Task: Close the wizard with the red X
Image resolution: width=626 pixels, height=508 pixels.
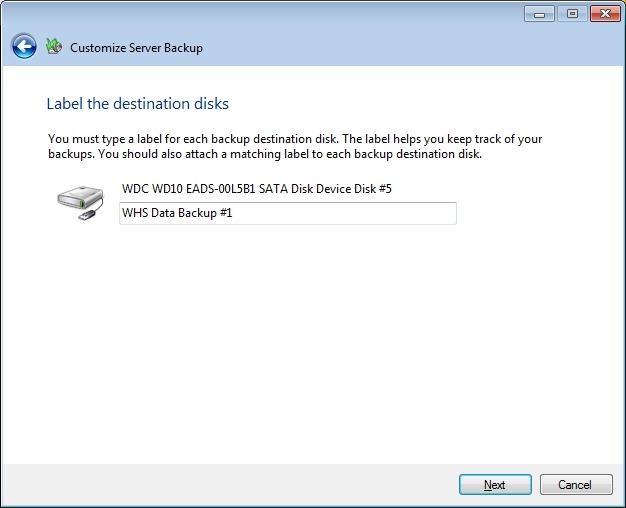Action: (603, 14)
